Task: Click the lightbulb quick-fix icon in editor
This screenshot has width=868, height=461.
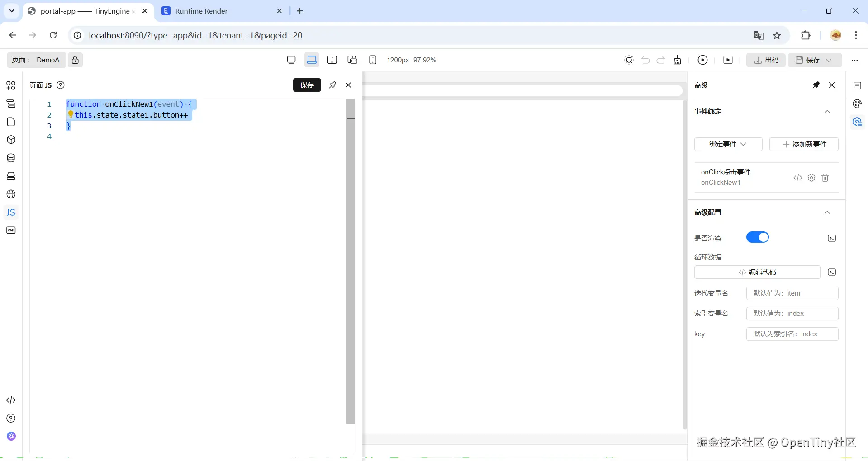Action: (71, 114)
